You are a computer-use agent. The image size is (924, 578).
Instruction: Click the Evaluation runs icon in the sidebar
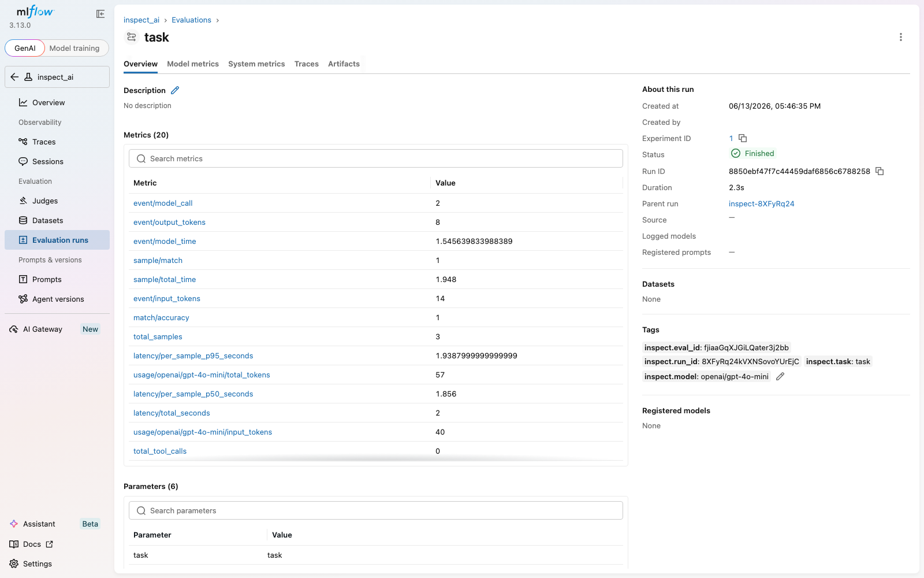(x=23, y=240)
